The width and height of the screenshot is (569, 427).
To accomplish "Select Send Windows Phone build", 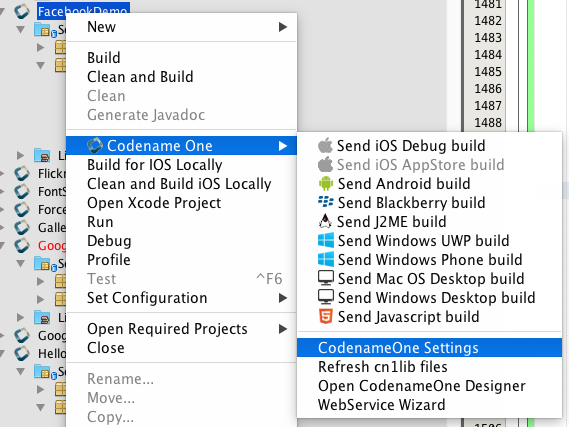I will tap(430, 260).
